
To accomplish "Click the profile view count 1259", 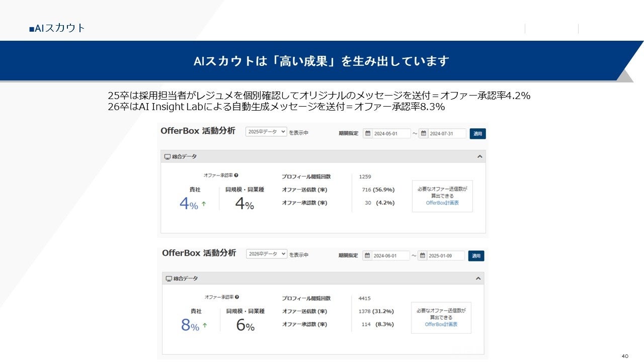I will pos(365,177).
